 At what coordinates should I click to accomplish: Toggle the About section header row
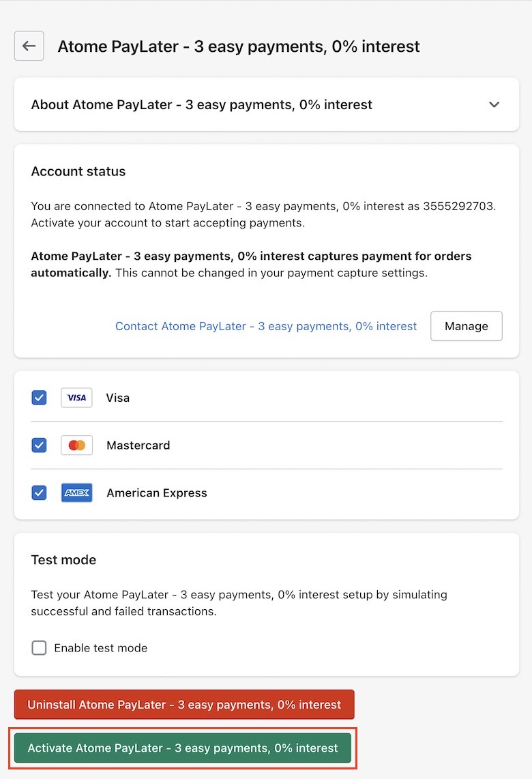[266, 104]
